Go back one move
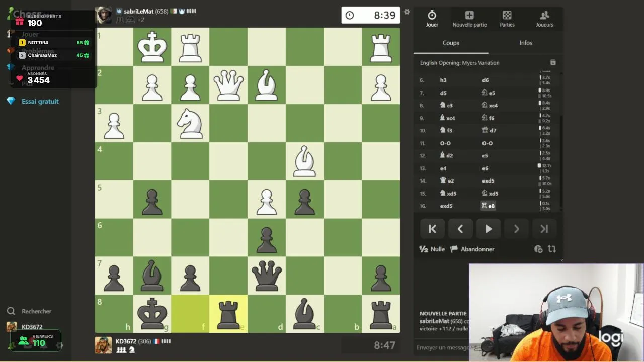The image size is (644, 362). (x=460, y=229)
